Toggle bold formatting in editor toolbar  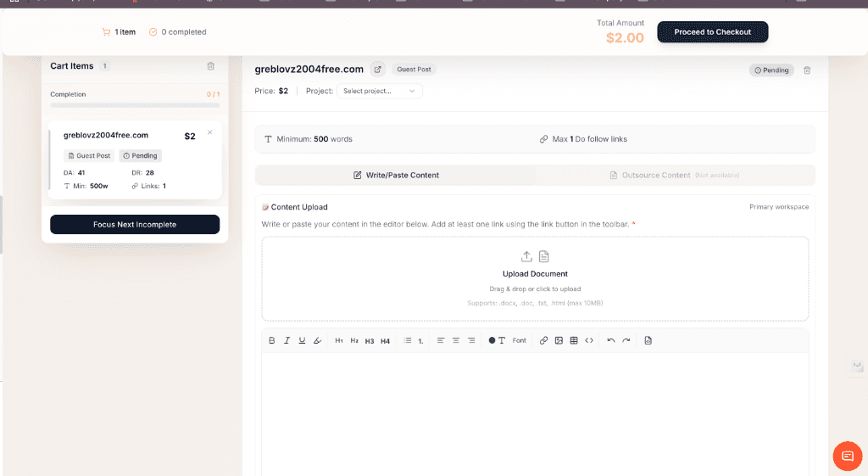[x=272, y=340]
